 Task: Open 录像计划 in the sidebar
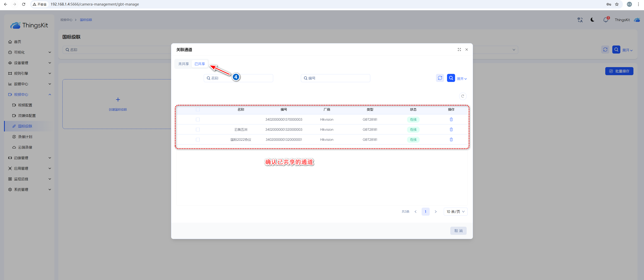click(25, 137)
